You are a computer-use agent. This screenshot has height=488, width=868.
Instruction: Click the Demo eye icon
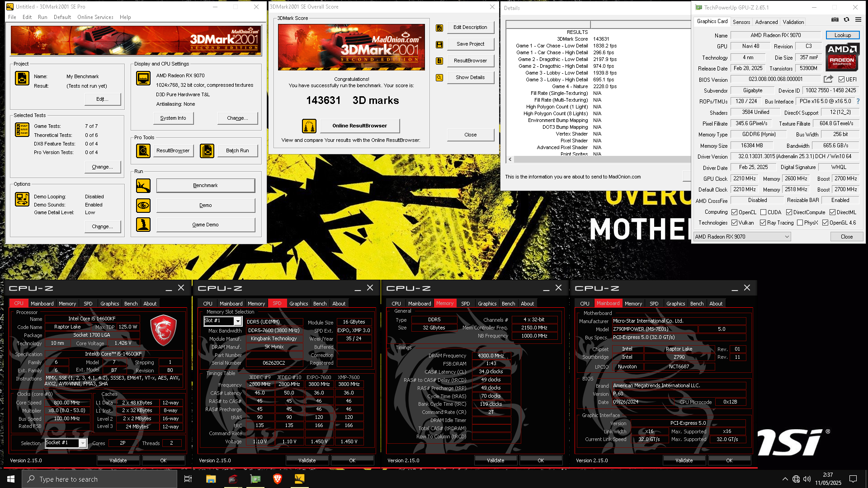pos(143,206)
